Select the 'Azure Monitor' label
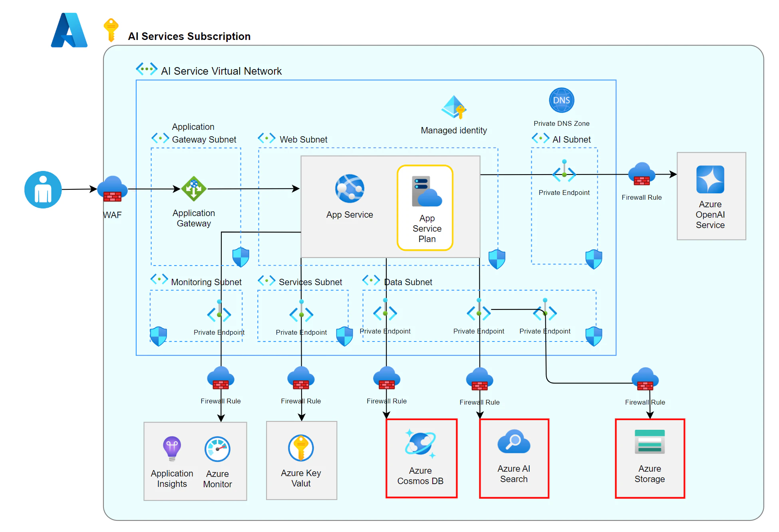Viewport: 779px width, 532px height. pos(217,479)
